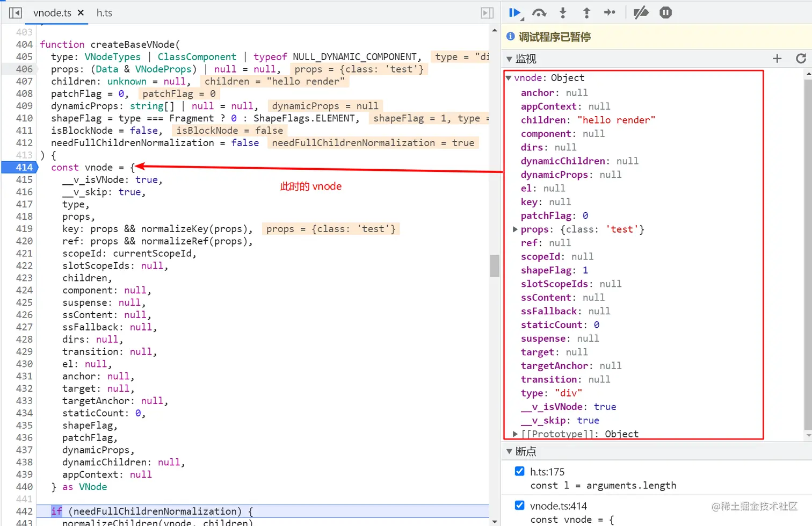Step out of current function
The width and height of the screenshot is (812, 526).
point(586,13)
